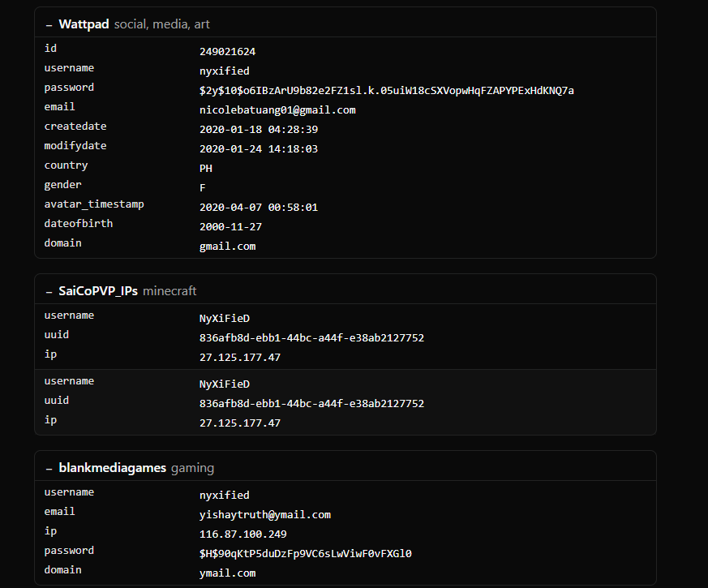The width and height of the screenshot is (708, 588).
Task: Click the SaiCoPVP_IPs section title
Action: point(98,291)
